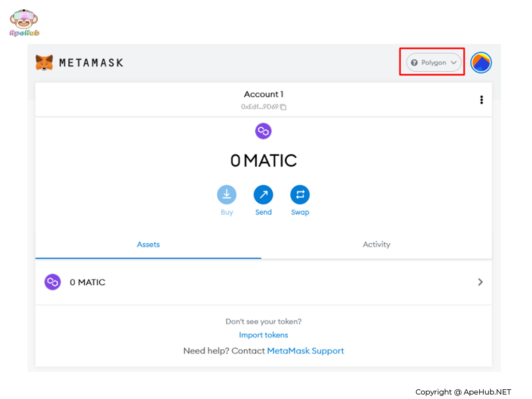The width and height of the screenshot is (532, 399).
Task: Click the Account 1 name
Action: (x=263, y=94)
